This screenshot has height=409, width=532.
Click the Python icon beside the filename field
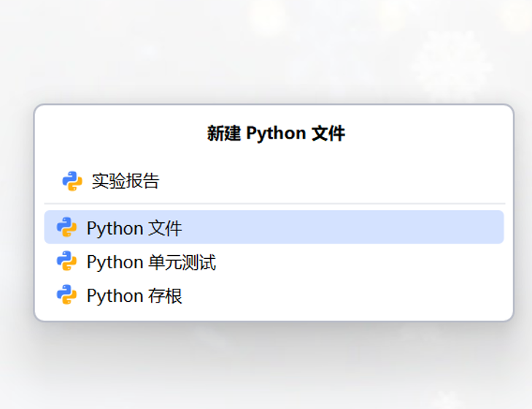pyautogui.click(x=72, y=181)
